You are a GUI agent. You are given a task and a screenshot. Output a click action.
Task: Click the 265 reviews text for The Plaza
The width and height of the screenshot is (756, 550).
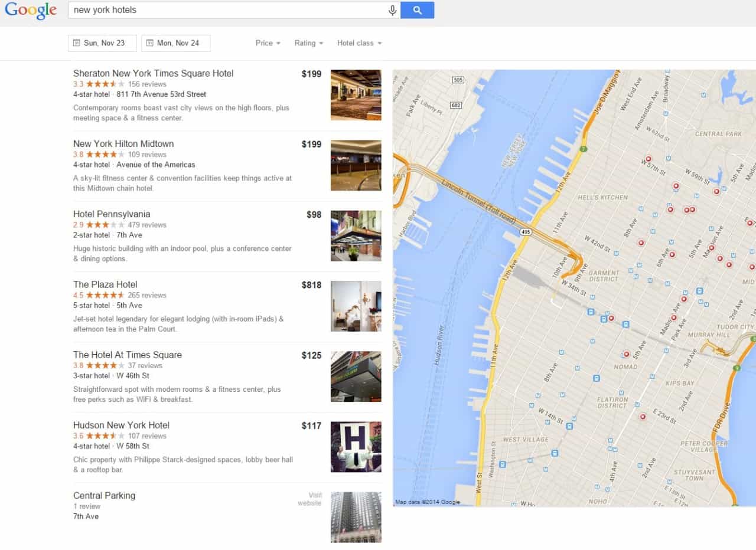tap(147, 294)
